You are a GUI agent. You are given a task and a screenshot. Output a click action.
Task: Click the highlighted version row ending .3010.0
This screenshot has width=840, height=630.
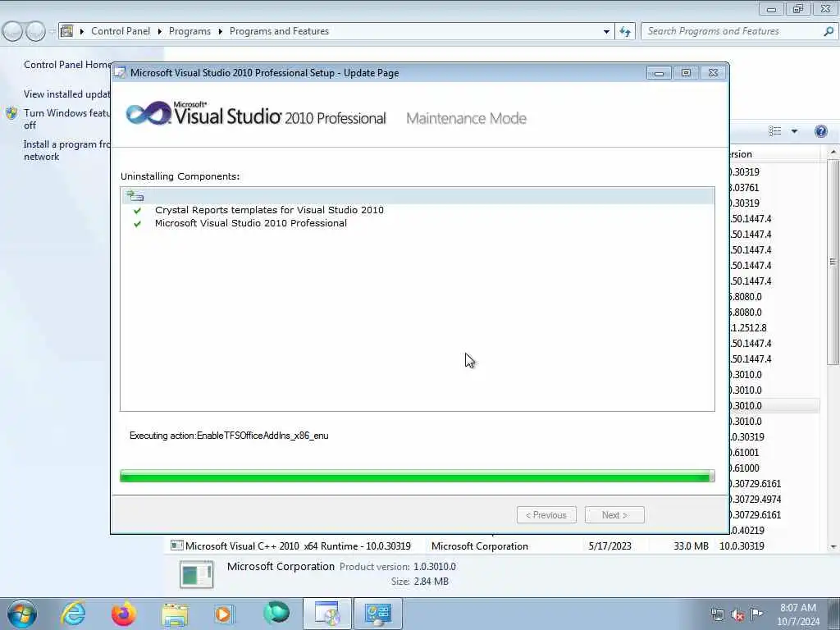click(774, 405)
